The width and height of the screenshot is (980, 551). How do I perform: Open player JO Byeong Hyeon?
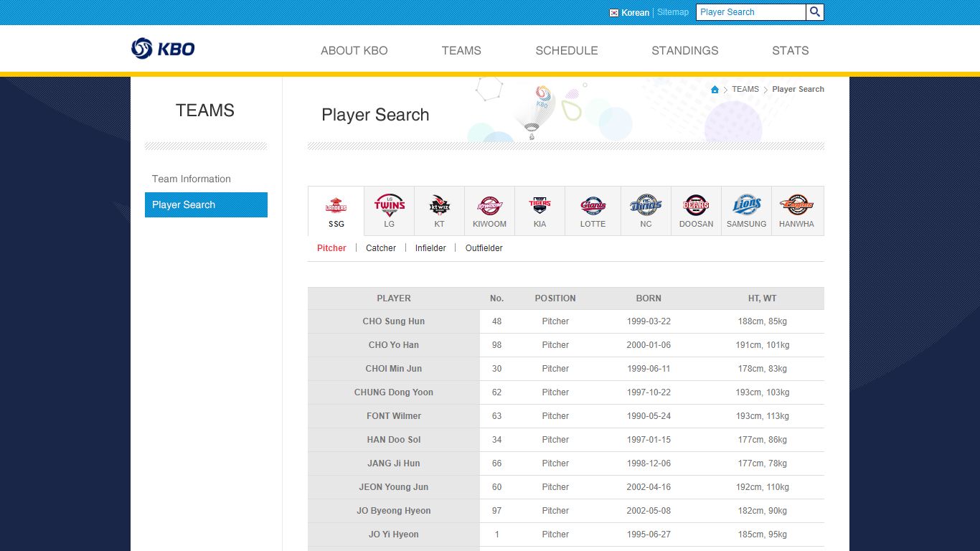click(x=394, y=511)
